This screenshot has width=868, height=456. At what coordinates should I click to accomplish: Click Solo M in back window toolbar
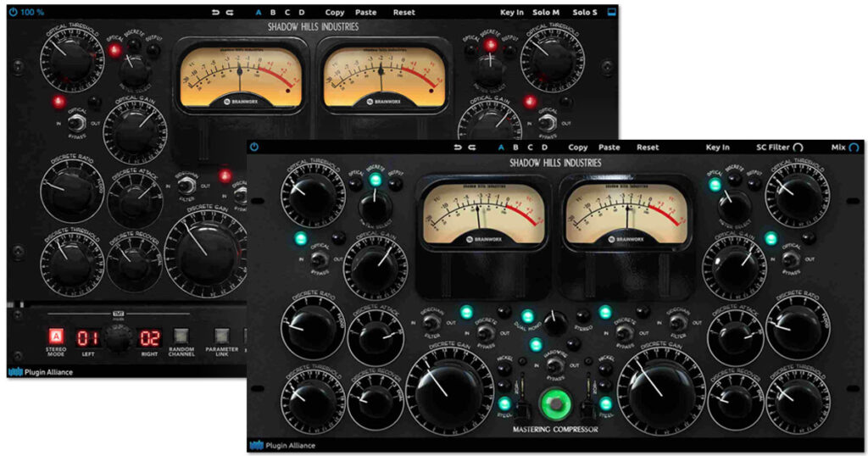point(546,12)
